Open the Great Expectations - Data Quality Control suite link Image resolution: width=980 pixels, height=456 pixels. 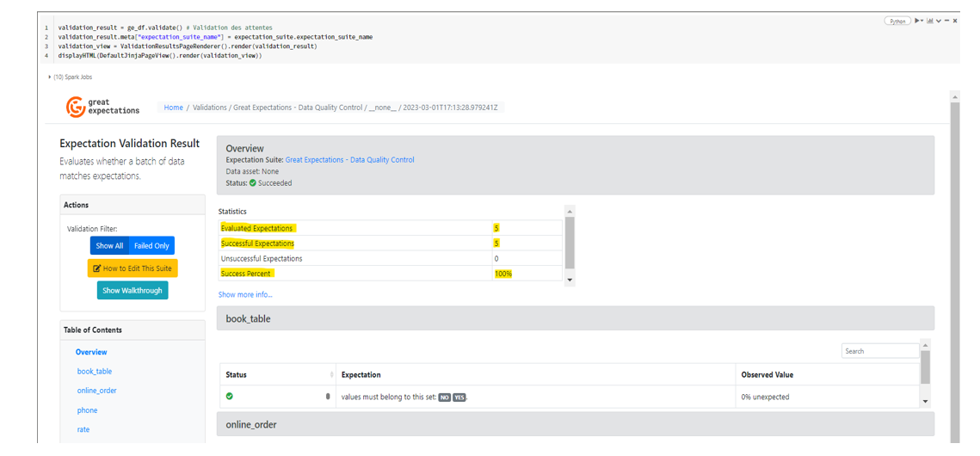pos(349,160)
